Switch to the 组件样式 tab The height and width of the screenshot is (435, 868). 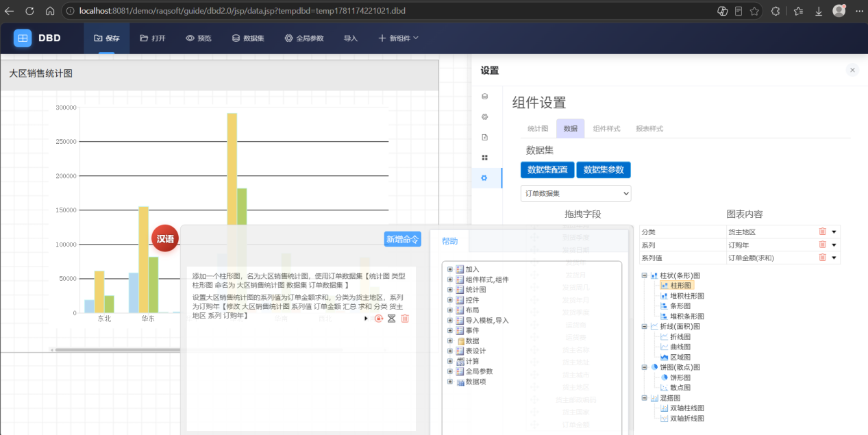point(606,129)
